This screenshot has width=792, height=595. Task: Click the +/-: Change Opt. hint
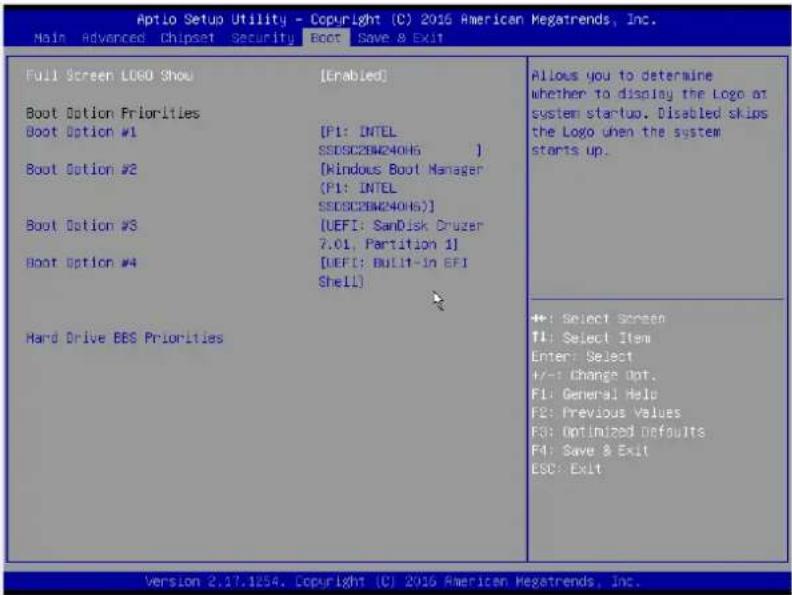click(x=593, y=375)
